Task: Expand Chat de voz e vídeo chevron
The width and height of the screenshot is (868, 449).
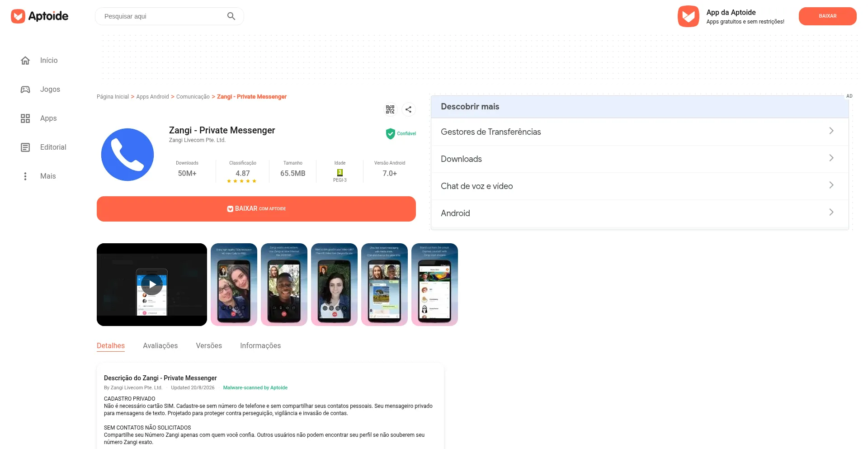Action: click(x=831, y=185)
